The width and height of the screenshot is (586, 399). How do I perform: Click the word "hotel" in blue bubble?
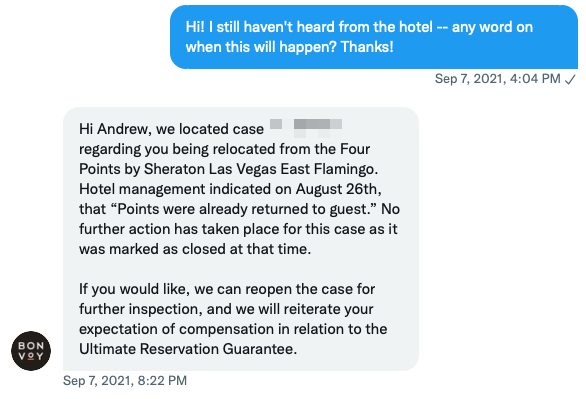pos(416,27)
